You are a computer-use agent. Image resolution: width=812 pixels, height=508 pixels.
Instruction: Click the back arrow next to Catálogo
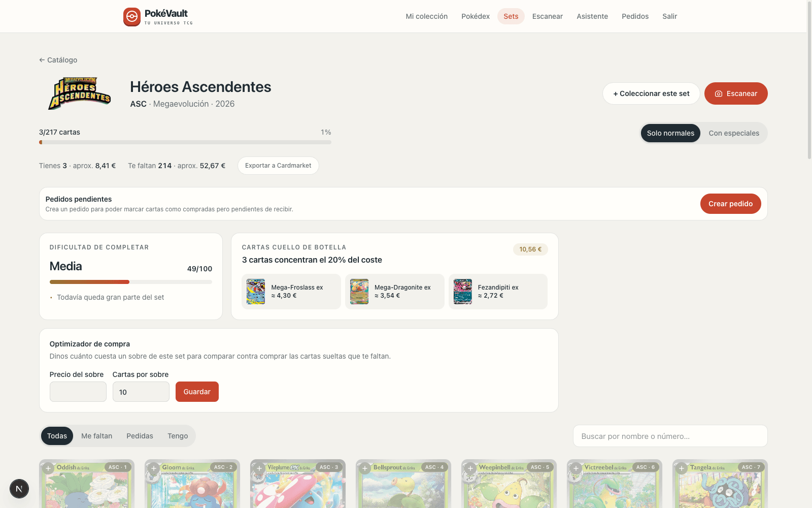[42, 60]
